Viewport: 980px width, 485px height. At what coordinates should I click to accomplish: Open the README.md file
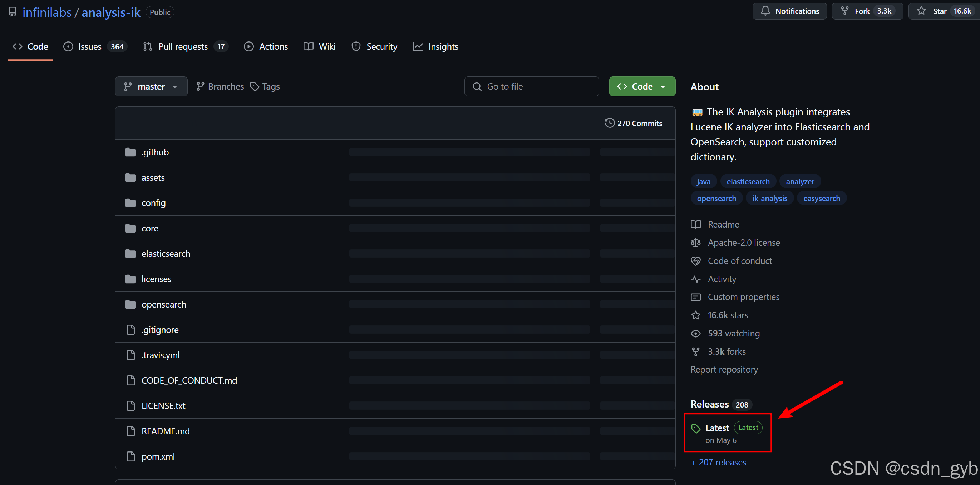[x=166, y=431]
